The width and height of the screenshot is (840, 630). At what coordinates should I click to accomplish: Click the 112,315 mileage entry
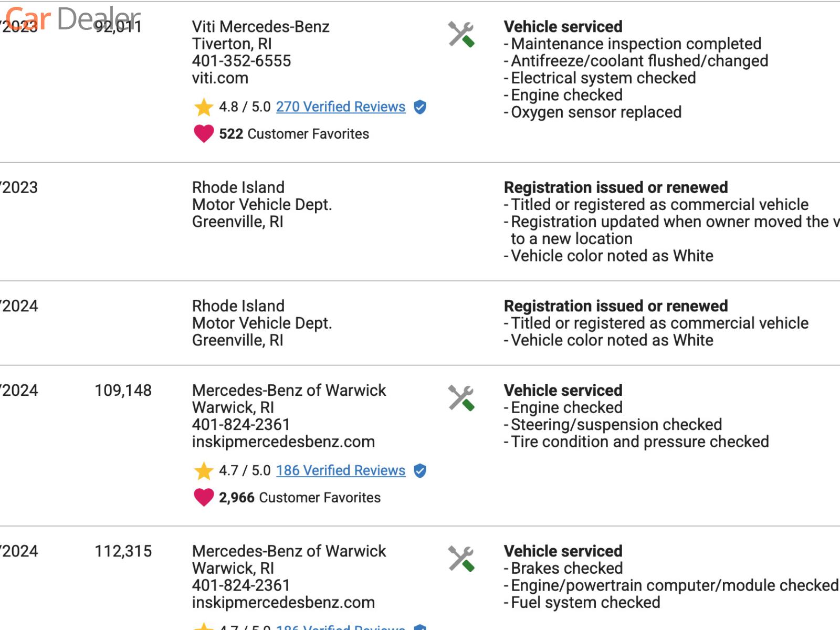(x=123, y=551)
